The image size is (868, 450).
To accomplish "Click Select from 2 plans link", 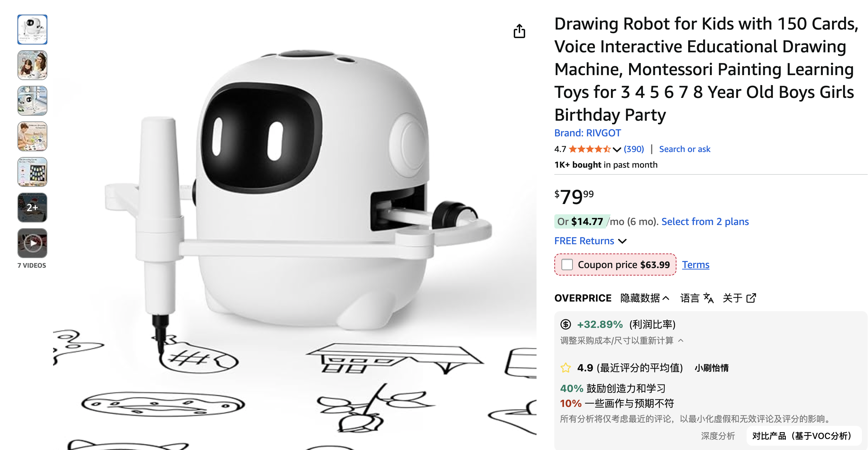I will (705, 221).
